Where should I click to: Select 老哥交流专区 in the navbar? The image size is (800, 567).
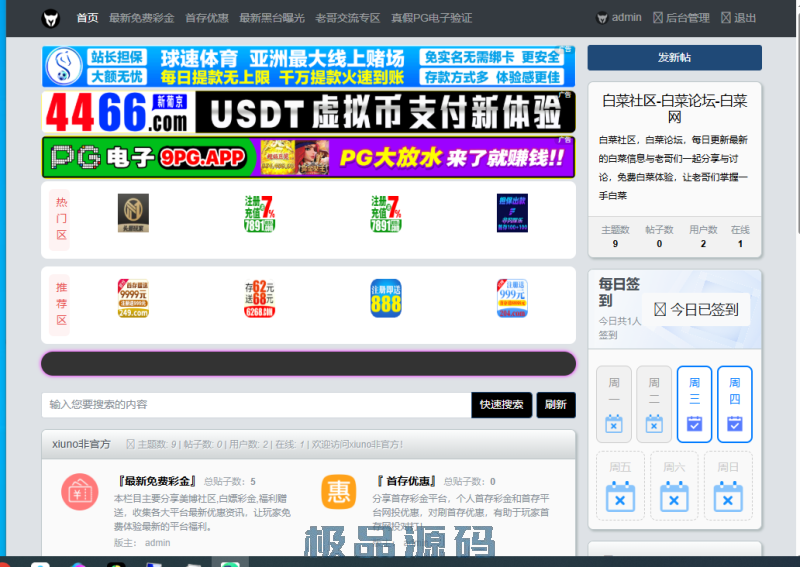pos(347,18)
